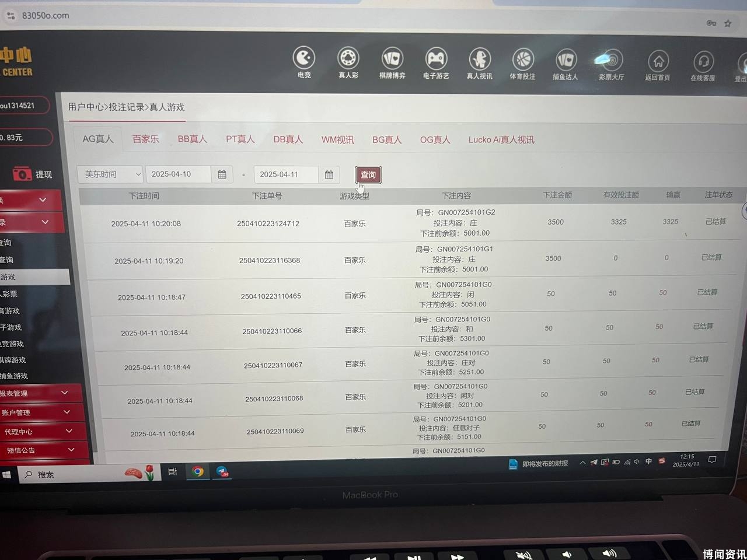This screenshot has width=747, height=560.
Task: Open the 电子游艺 gamepad icon
Action: coord(436,58)
